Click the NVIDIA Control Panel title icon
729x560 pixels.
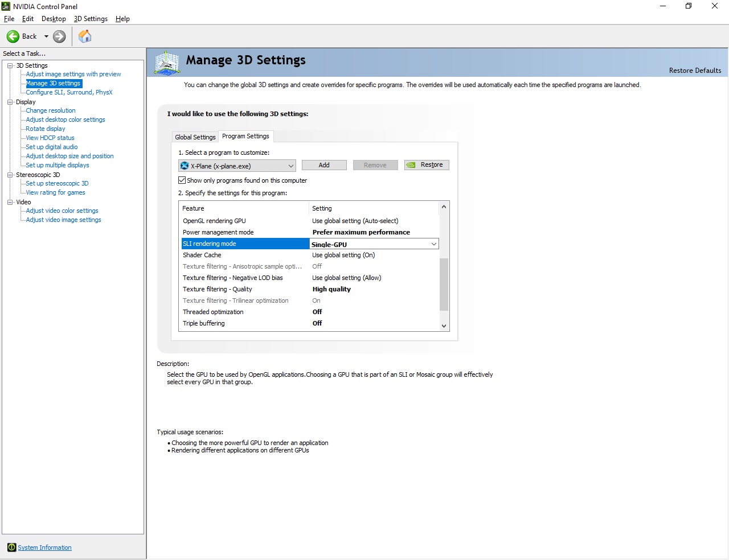click(x=6, y=6)
